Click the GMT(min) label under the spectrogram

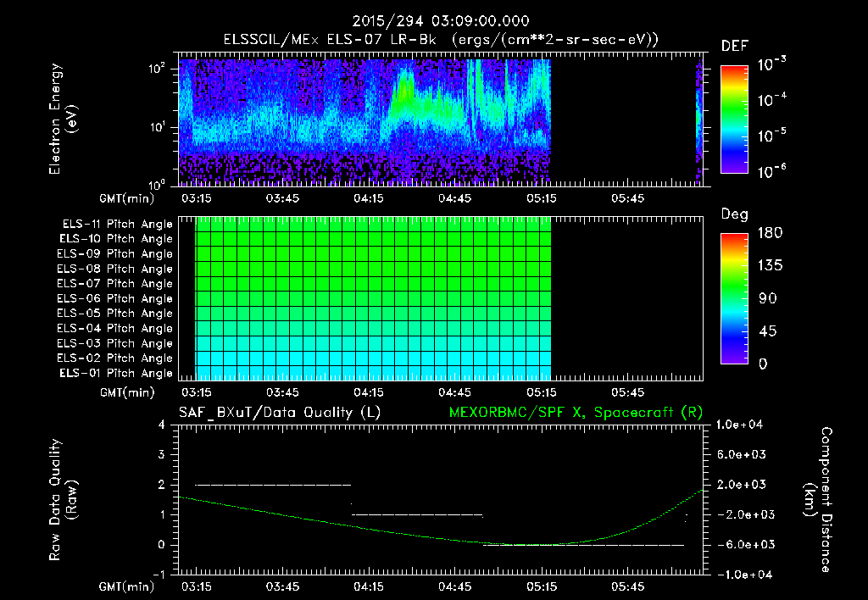[x=127, y=198]
